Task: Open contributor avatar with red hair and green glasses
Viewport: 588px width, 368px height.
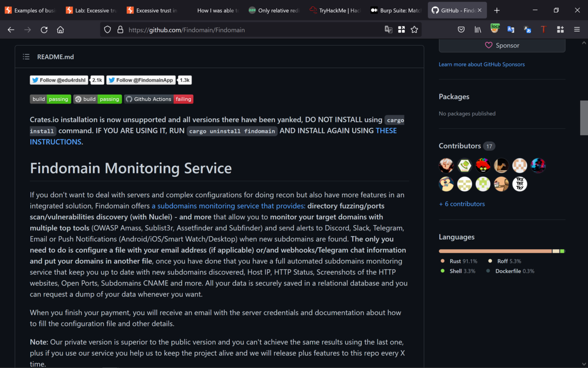Action: tap(483, 165)
